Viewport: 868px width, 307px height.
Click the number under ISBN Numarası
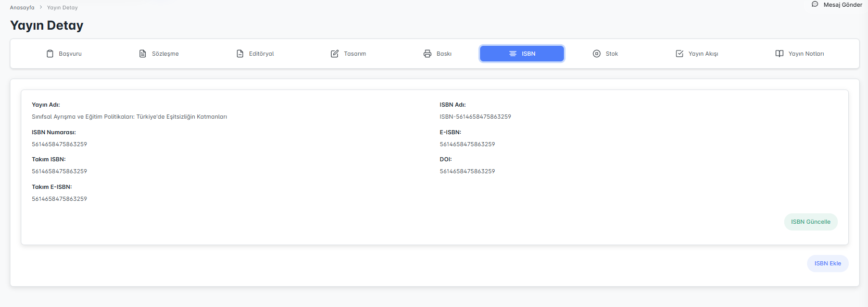point(59,144)
